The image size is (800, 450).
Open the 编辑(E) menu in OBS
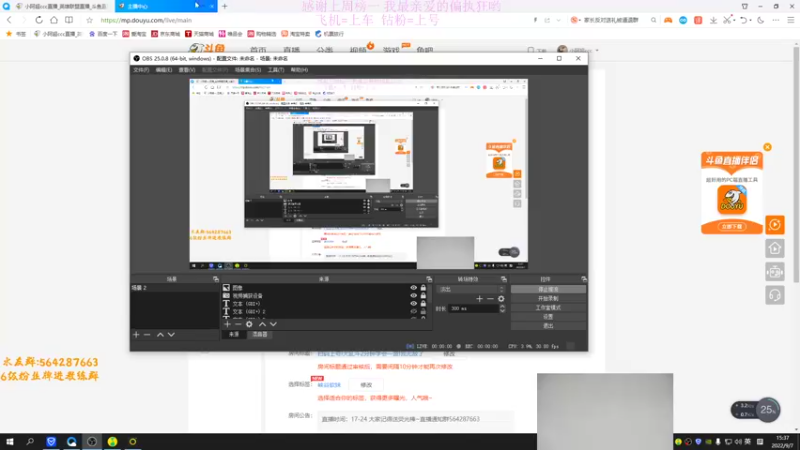(x=164, y=70)
